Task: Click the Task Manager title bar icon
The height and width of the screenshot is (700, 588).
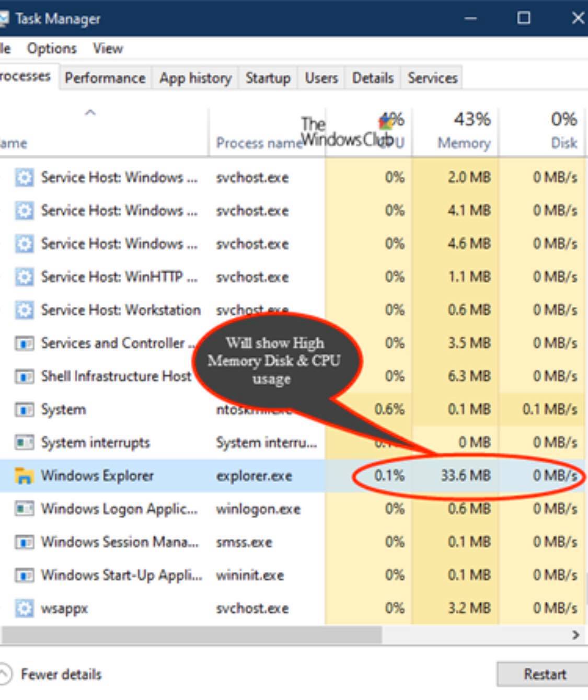Action: tap(4, 19)
